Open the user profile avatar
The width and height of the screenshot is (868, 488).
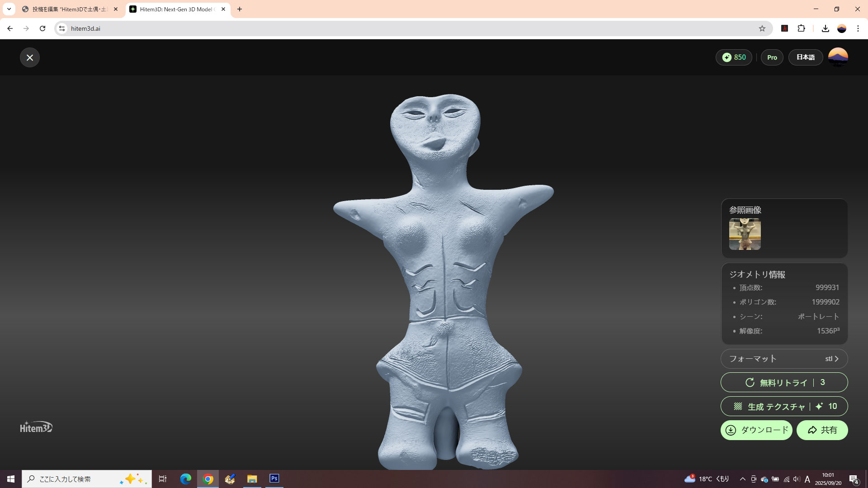point(838,57)
